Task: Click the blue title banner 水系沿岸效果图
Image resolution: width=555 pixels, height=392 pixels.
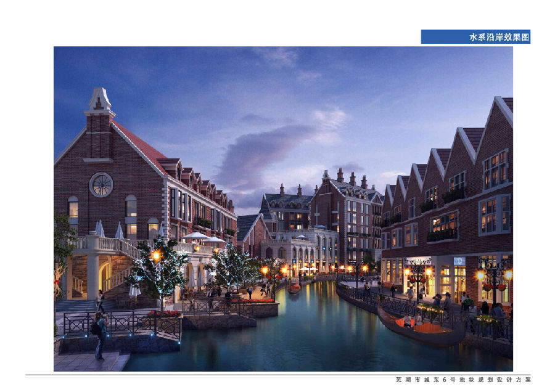Action: [x=475, y=37]
